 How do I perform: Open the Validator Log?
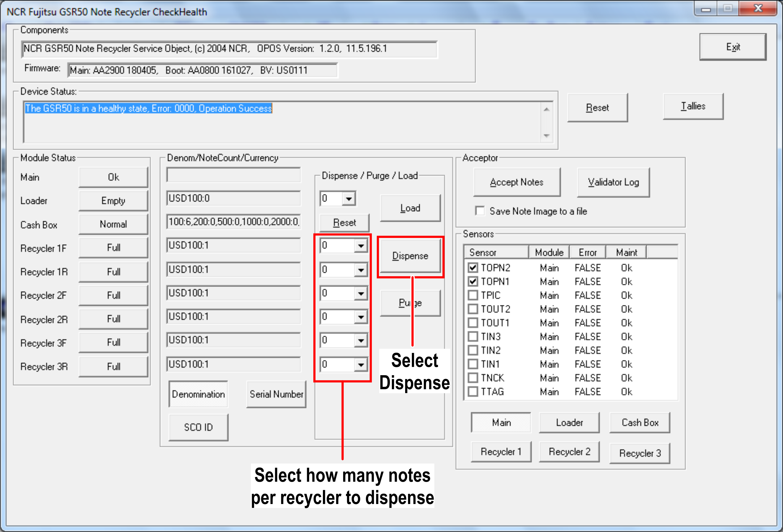coord(613,182)
